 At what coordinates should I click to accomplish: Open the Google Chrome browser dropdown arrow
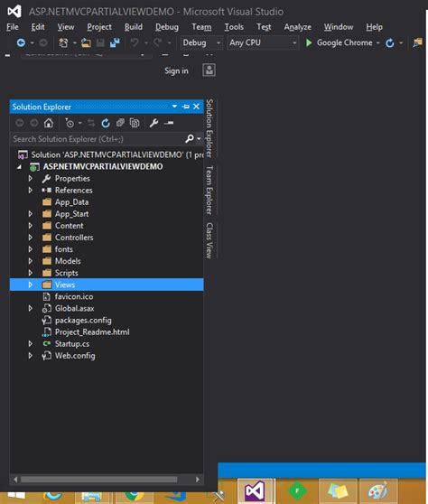[377, 42]
